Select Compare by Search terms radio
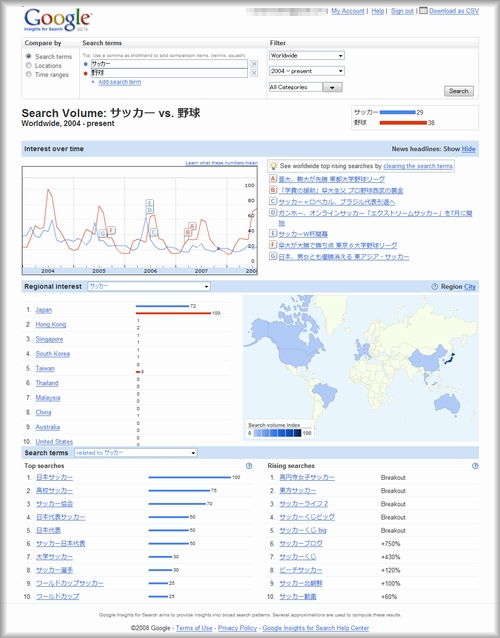Viewport: 500px width, 638px height. tap(28, 56)
